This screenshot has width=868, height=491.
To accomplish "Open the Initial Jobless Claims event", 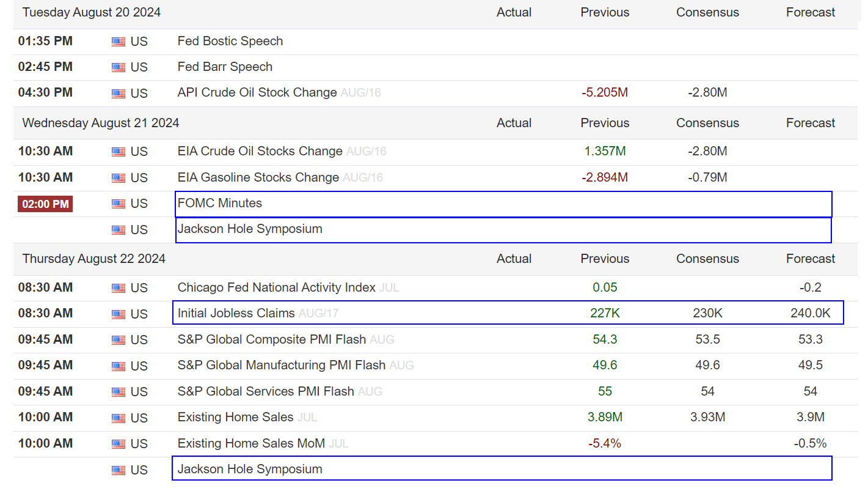I will (236, 313).
